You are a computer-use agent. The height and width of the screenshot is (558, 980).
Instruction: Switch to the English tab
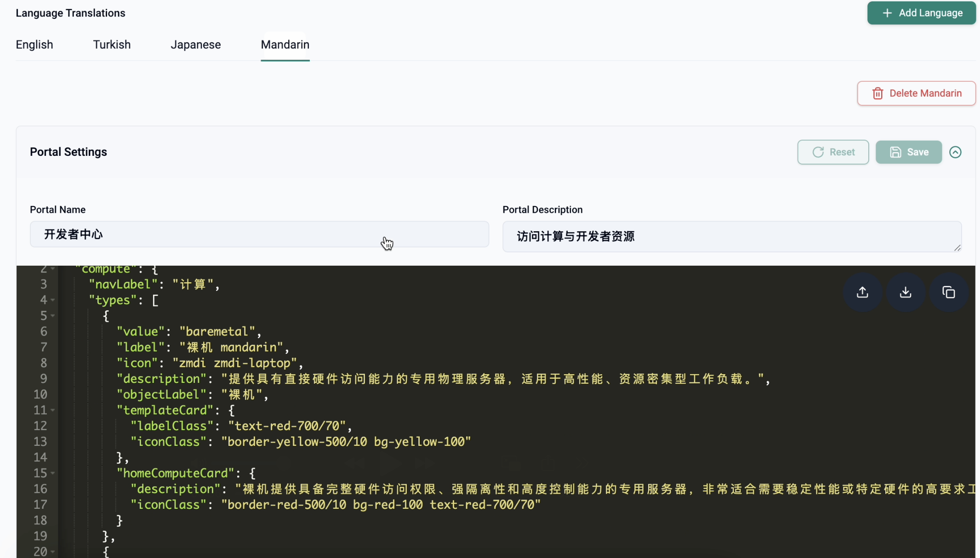(x=34, y=45)
